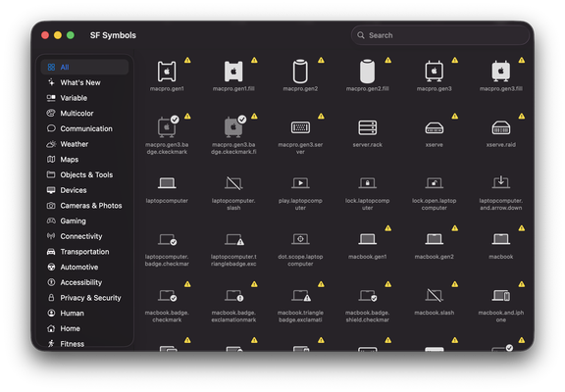Go to the Connectivity category
This screenshot has width=565, height=392.
coord(84,236)
